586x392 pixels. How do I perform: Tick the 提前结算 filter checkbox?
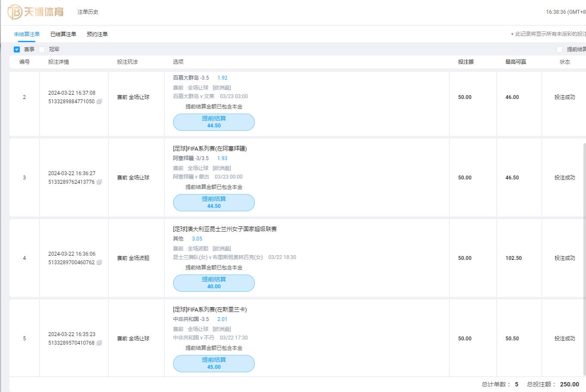559,49
